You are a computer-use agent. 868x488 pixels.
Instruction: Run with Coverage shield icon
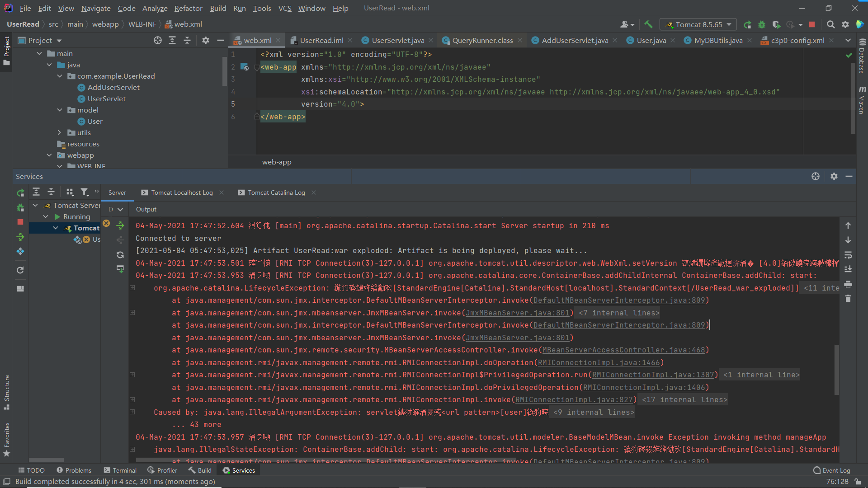coord(776,24)
